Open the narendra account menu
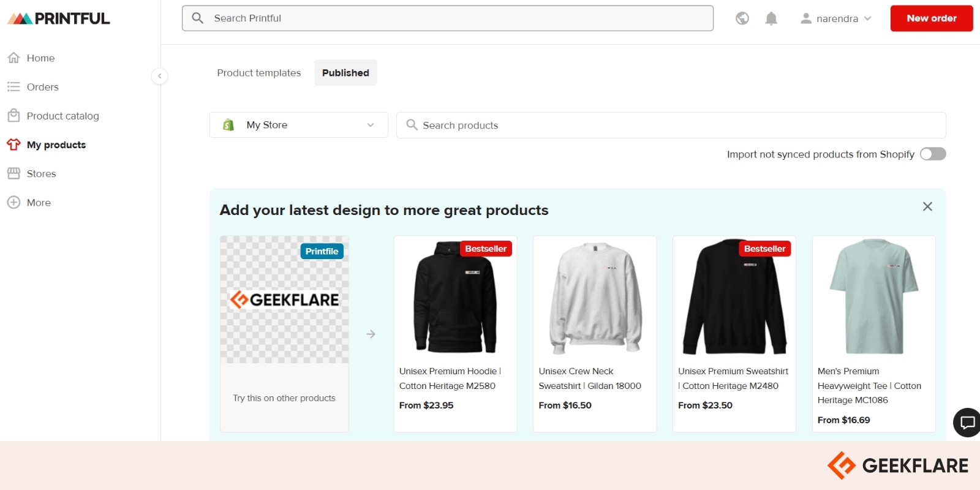Screen dimensions: 980x490 click(836, 19)
